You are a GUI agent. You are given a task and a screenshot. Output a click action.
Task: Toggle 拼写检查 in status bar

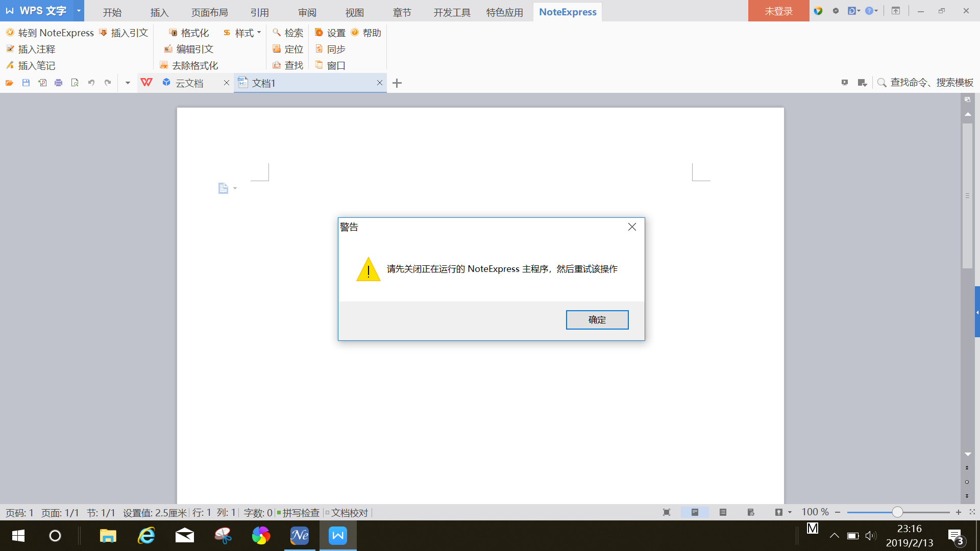click(x=298, y=513)
